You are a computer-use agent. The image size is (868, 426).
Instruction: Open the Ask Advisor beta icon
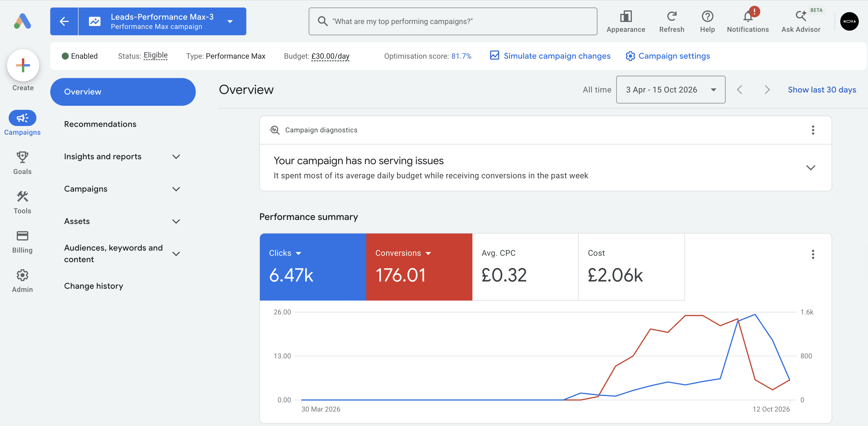click(x=801, y=16)
